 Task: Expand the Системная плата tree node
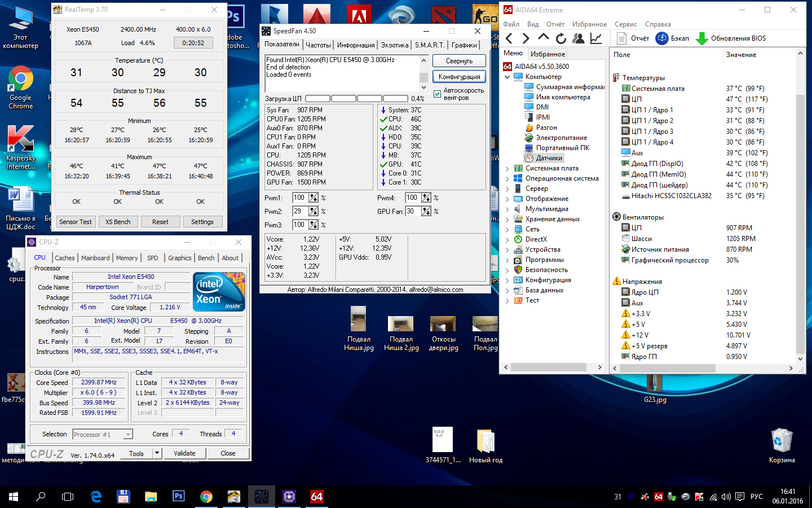(507, 168)
